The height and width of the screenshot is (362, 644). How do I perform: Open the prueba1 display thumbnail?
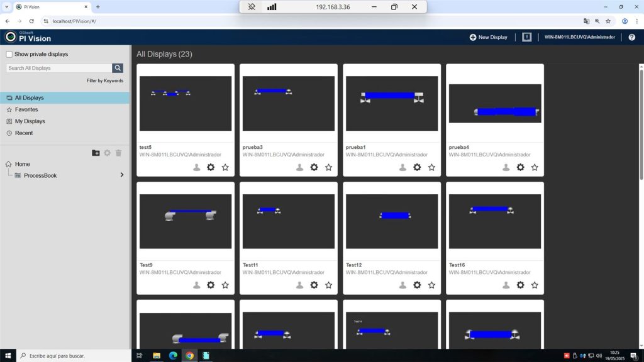coord(392,104)
